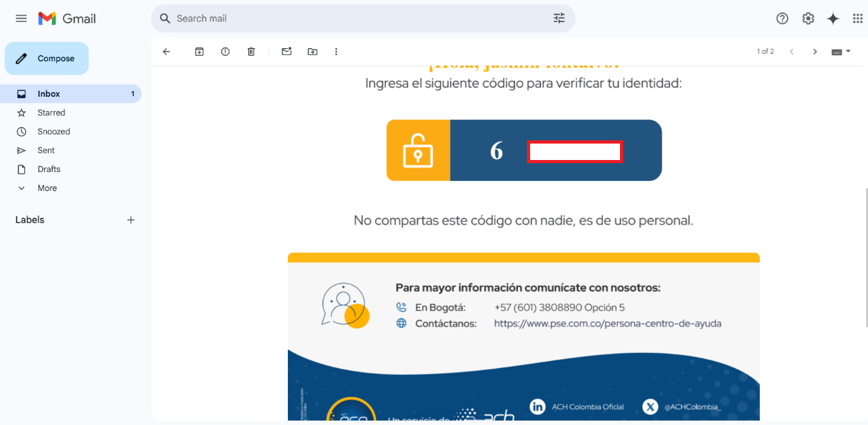868x425 pixels.
Task: Click the Move to folder icon
Action: pyautogui.click(x=313, y=52)
